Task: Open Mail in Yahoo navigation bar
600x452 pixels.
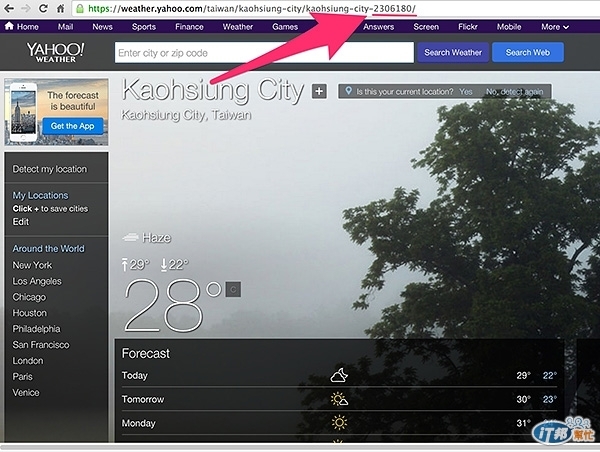Action: click(x=65, y=27)
